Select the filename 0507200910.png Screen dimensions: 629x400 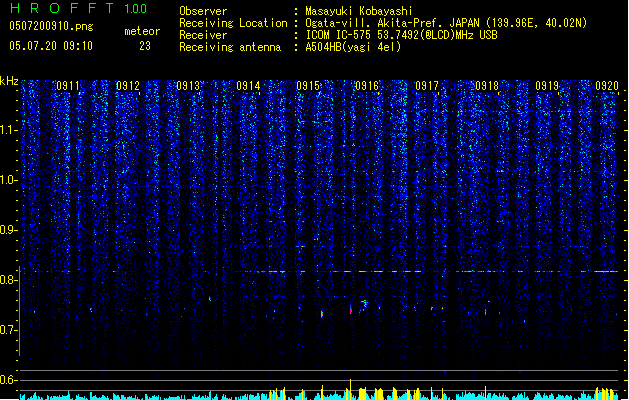(51, 26)
